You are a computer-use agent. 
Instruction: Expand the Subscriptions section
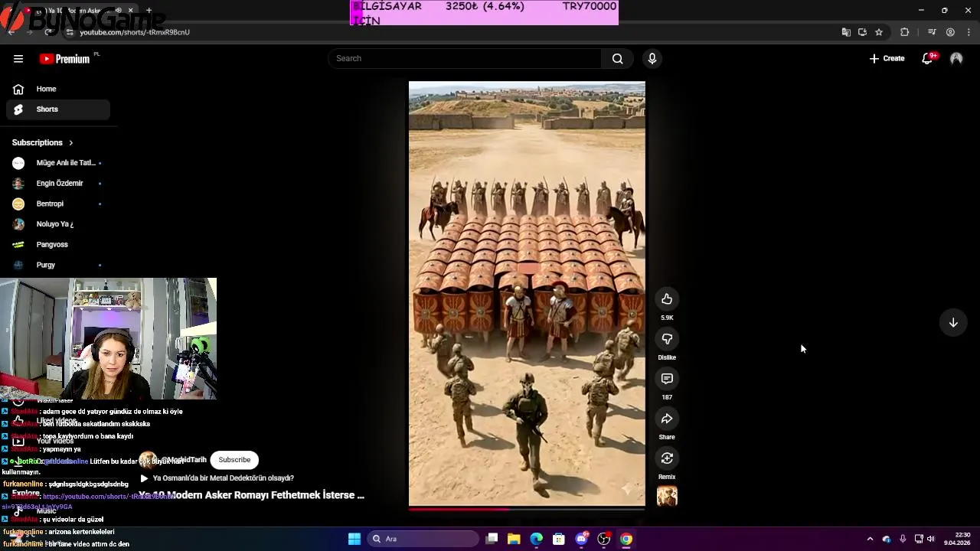(x=43, y=142)
